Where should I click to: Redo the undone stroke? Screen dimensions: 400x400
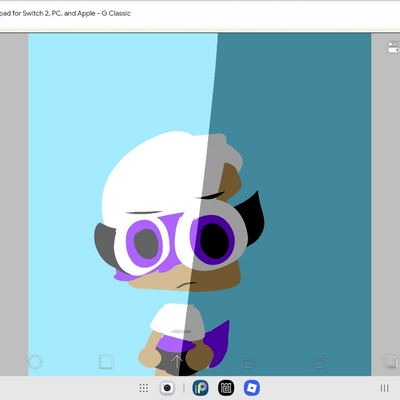[x=319, y=362]
